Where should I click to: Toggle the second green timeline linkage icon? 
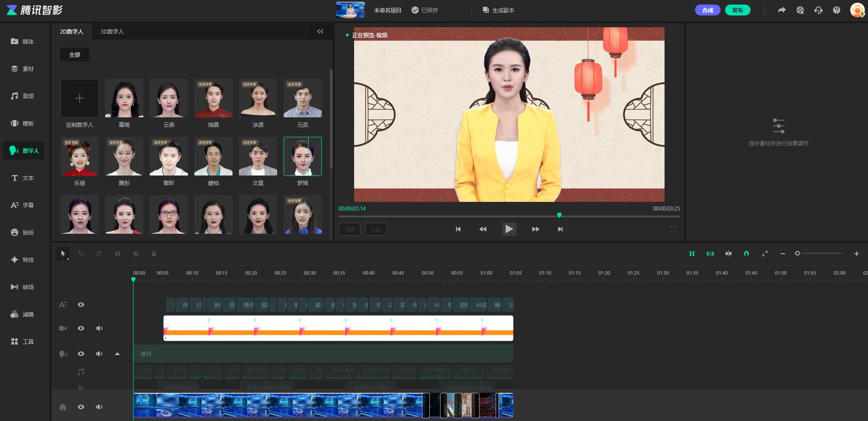[710, 254]
